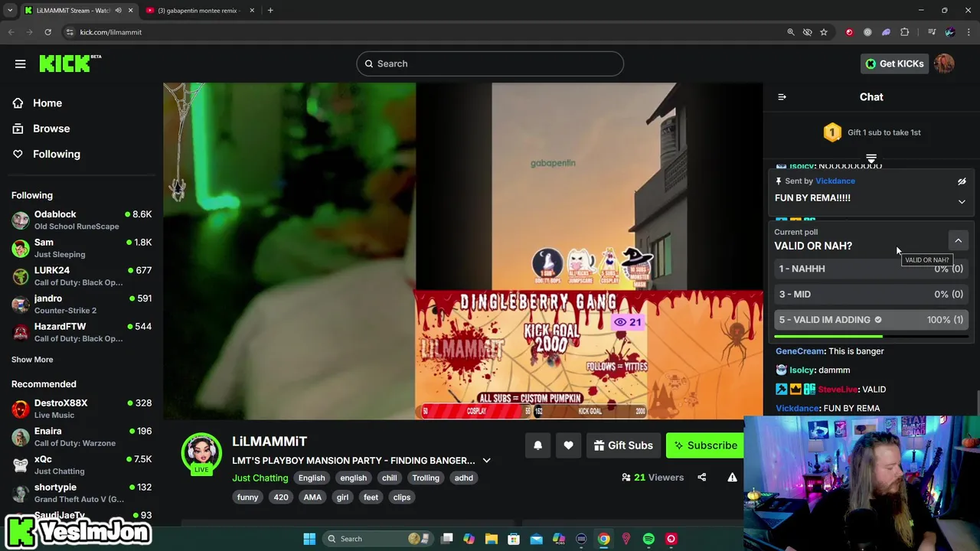Click the browser address bar
This screenshot has height=551, width=980.
coord(421,32)
